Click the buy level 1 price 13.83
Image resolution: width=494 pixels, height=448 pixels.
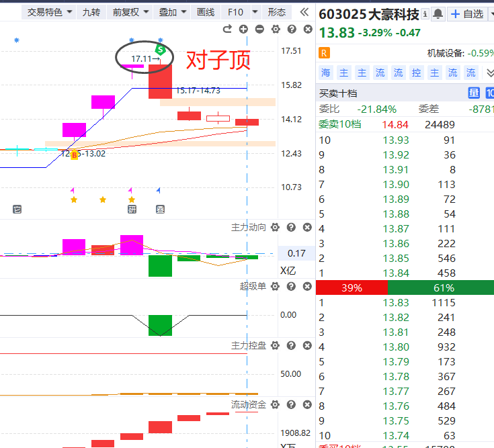396,303
